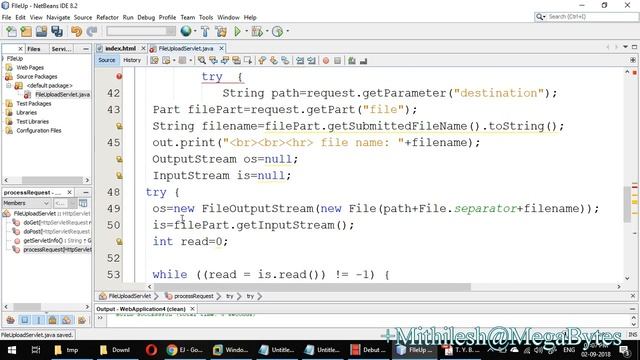Open the Tools menu
This screenshot has width=640, height=360.
[x=206, y=18]
